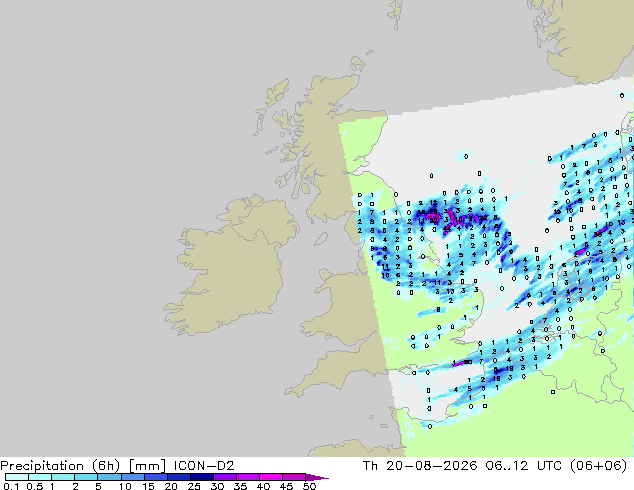Choose the 2–5 mm legend color box
The height and width of the screenshot is (490, 634).
(x=86, y=477)
